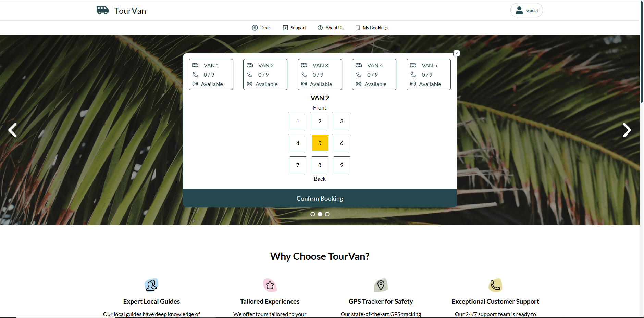Click the GPS Tracker location pin icon
The height and width of the screenshot is (318, 644).
(381, 285)
